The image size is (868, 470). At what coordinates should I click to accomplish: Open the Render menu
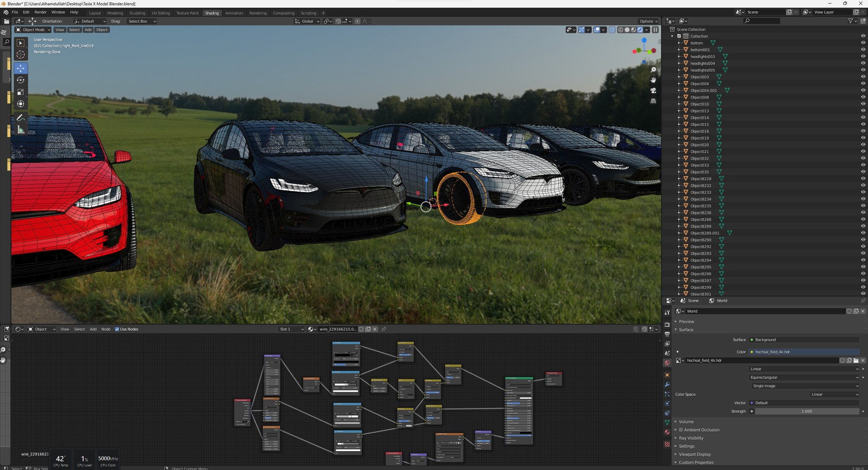click(40, 12)
